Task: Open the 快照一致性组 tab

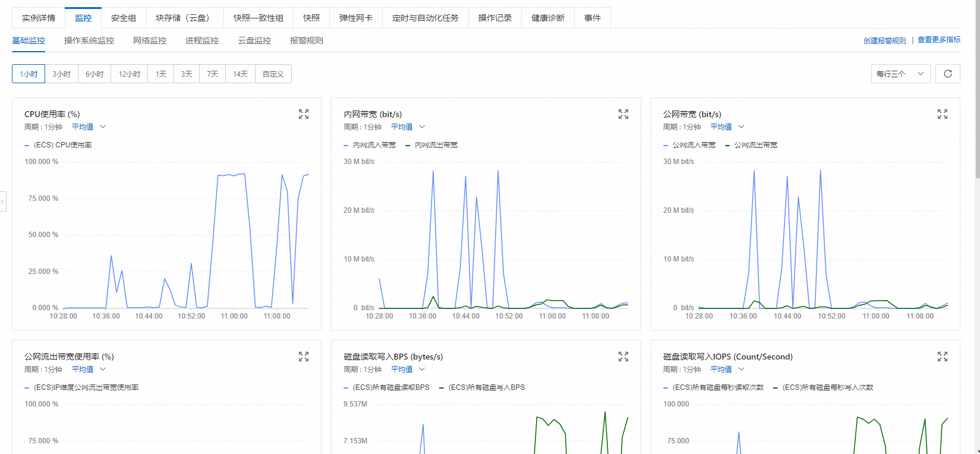Action: coord(259,18)
